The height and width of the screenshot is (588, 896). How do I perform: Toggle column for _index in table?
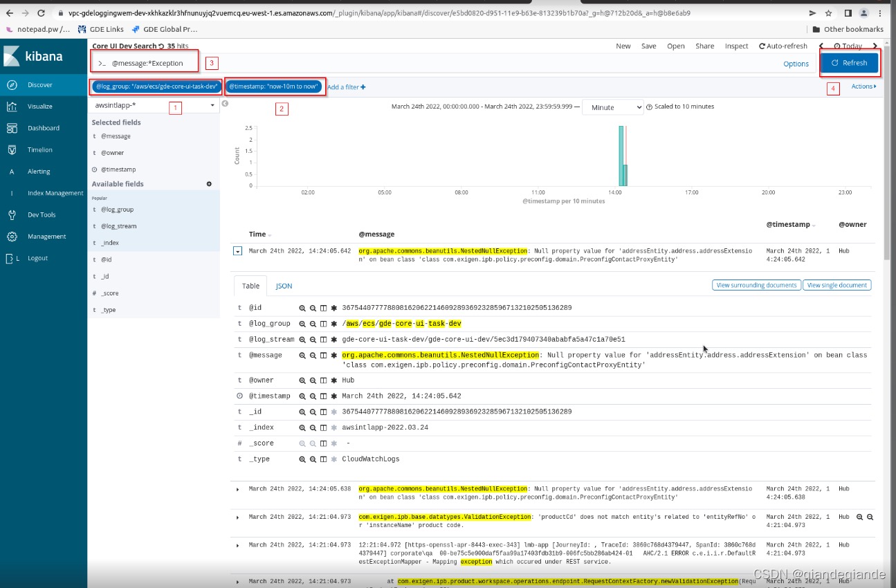pyautogui.click(x=323, y=428)
